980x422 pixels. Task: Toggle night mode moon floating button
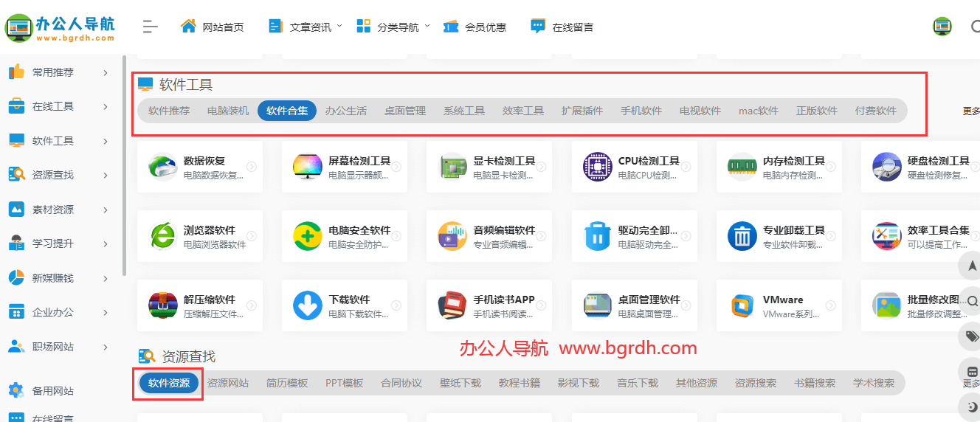pos(971,407)
